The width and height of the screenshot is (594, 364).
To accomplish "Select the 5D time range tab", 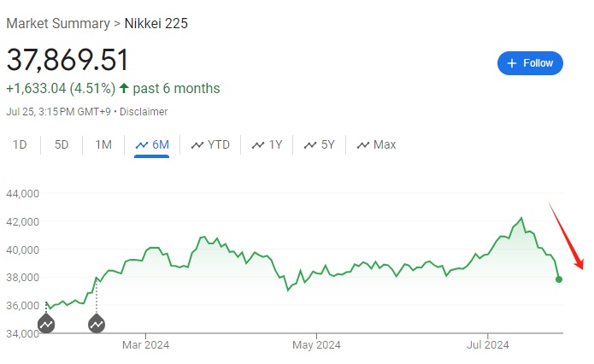I will [x=62, y=144].
